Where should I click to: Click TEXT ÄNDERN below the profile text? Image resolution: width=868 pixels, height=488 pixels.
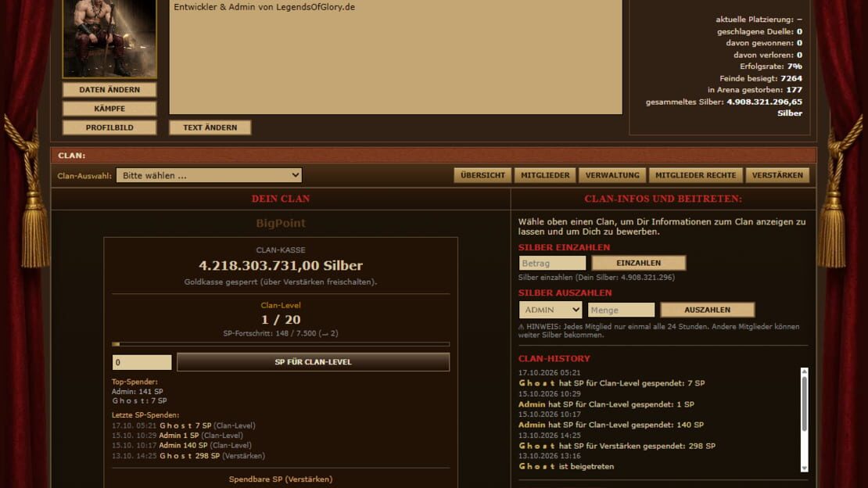(210, 127)
